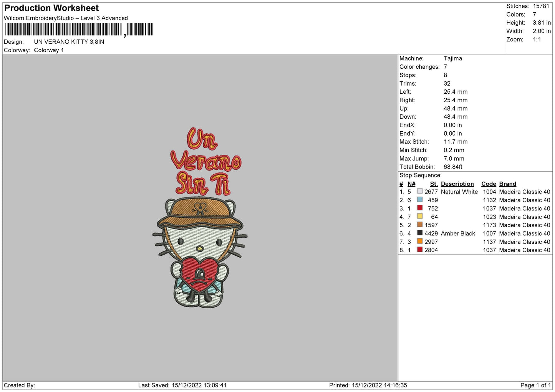This screenshot has width=555, height=392.
Task: Select thread code '1023'
Action: click(489, 217)
